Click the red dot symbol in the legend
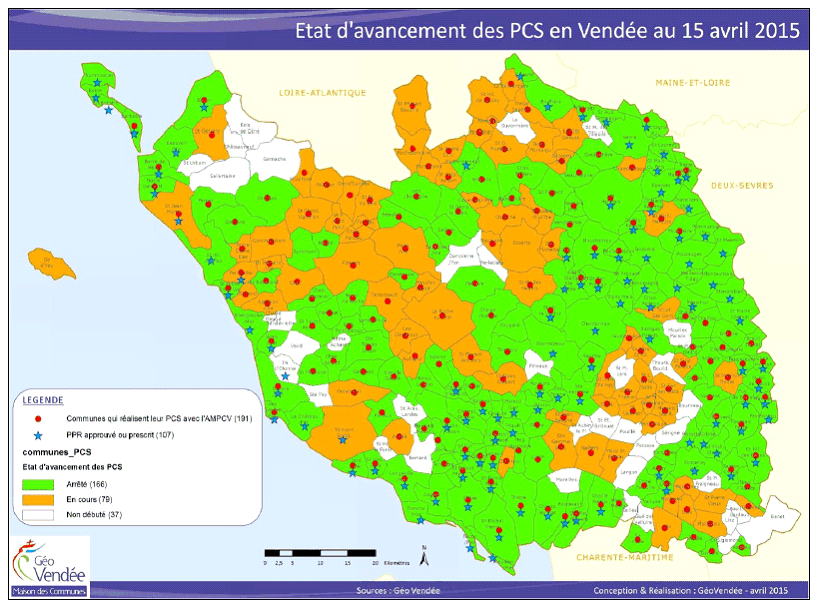The image size is (817, 607). 38,419
